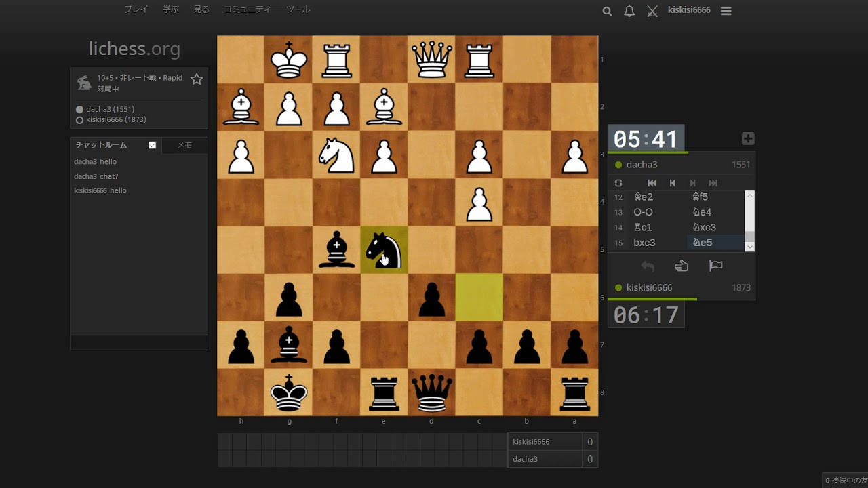The width and height of the screenshot is (868, 488).
Task: Jump to last move
Action: click(x=713, y=183)
